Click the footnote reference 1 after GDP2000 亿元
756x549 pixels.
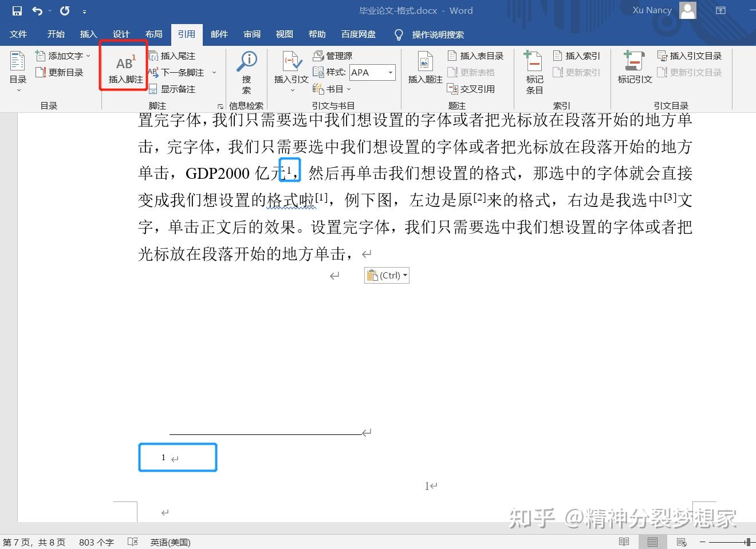[289, 169]
